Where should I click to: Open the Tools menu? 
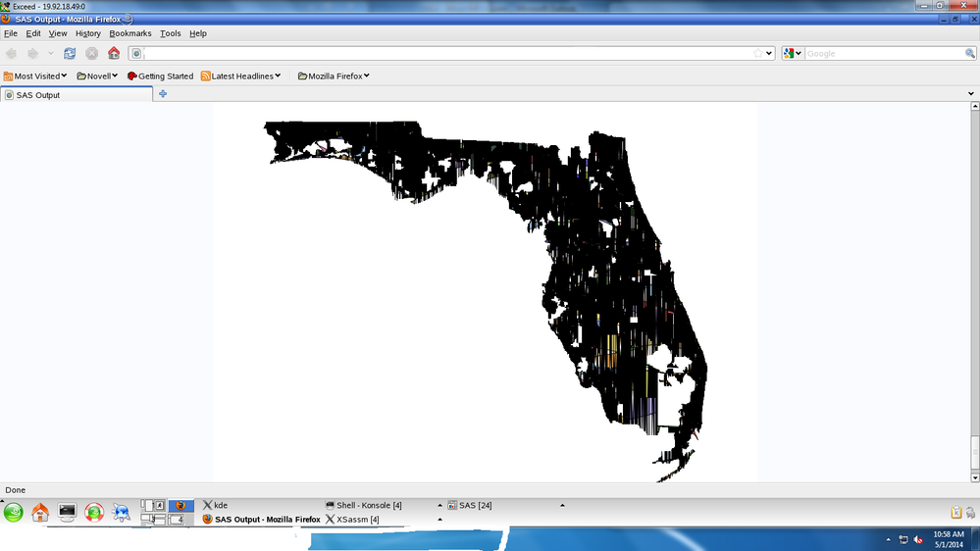point(170,33)
